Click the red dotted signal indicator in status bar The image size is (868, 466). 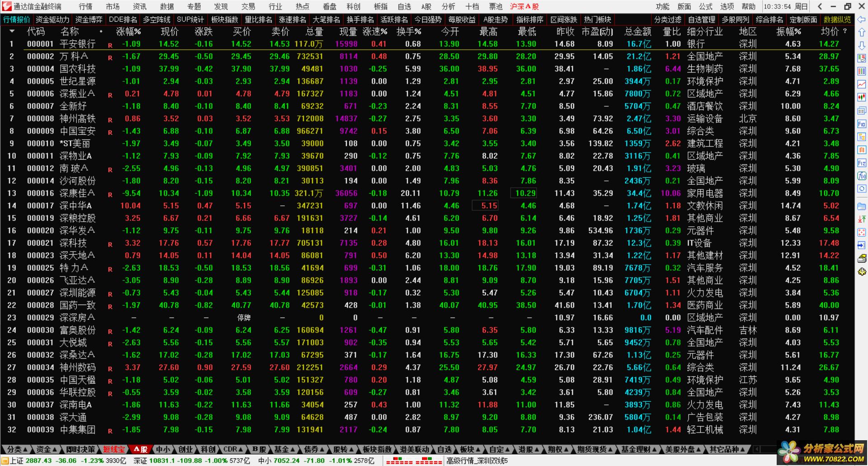414,461
